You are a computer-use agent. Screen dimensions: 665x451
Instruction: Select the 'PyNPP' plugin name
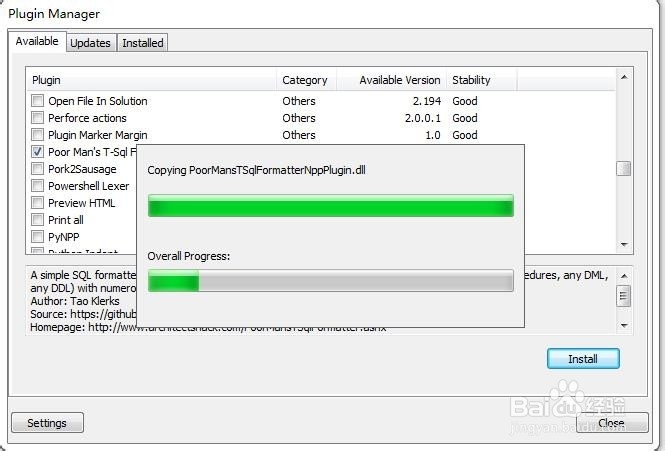64,237
